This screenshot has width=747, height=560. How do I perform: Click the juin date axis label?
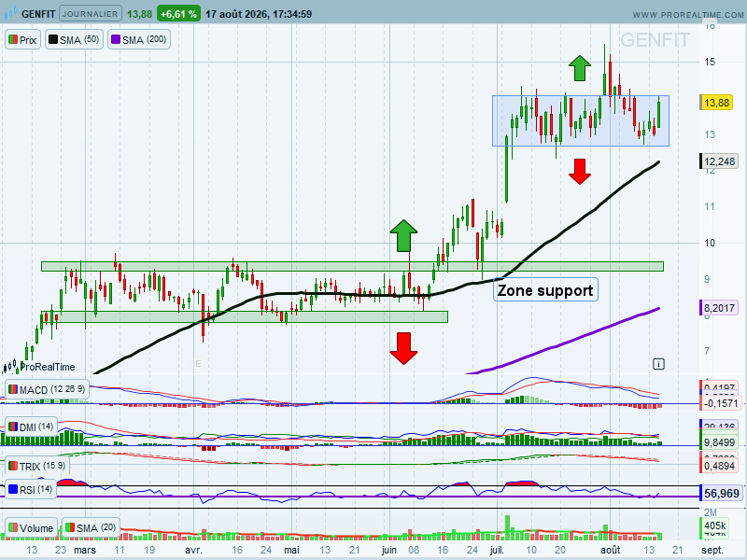point(389,550)
